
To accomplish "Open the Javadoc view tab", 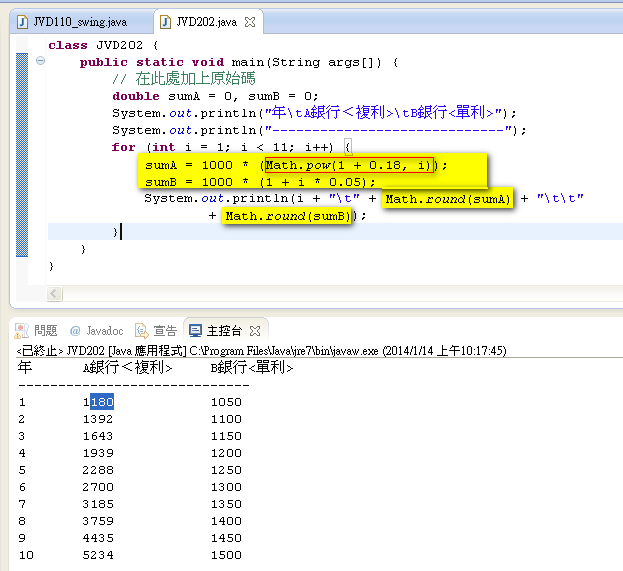I will pyautogui.click(x=97, y=331).
